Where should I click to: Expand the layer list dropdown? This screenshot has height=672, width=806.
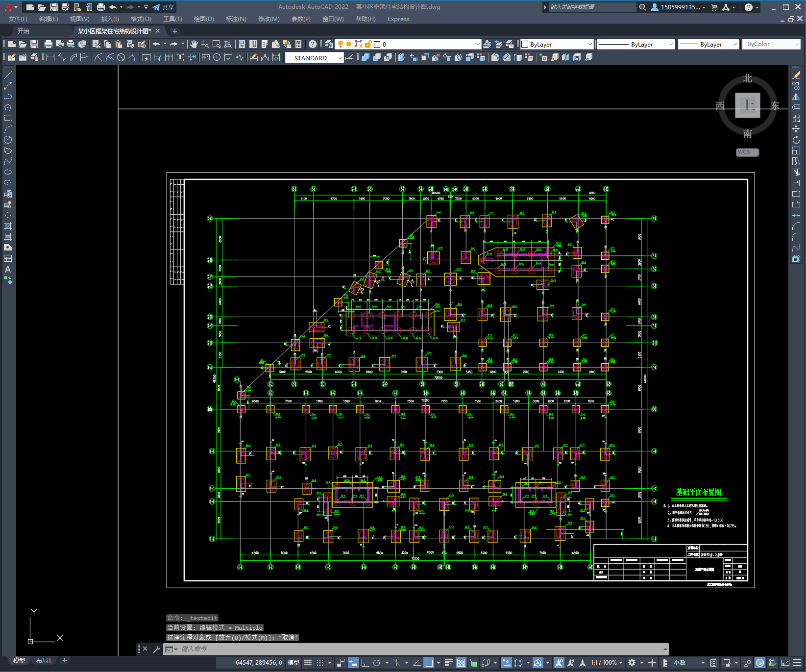pyautogui.click(x=477, y=44)
